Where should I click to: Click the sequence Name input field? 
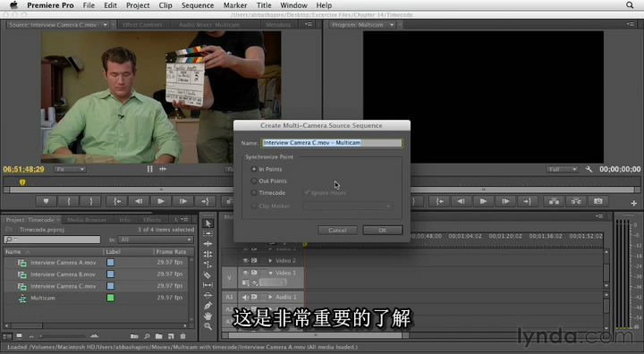[x=332, y=142]
